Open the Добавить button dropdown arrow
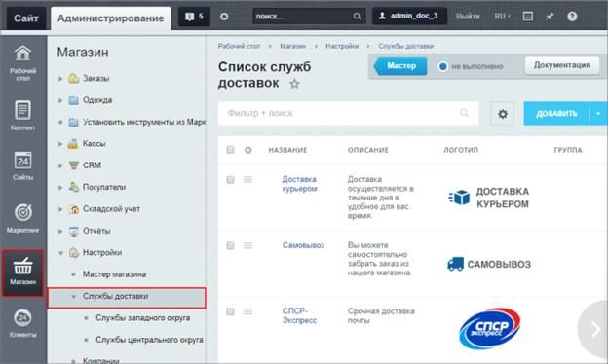Screen dimensions: 608x364 click(598, 114)
